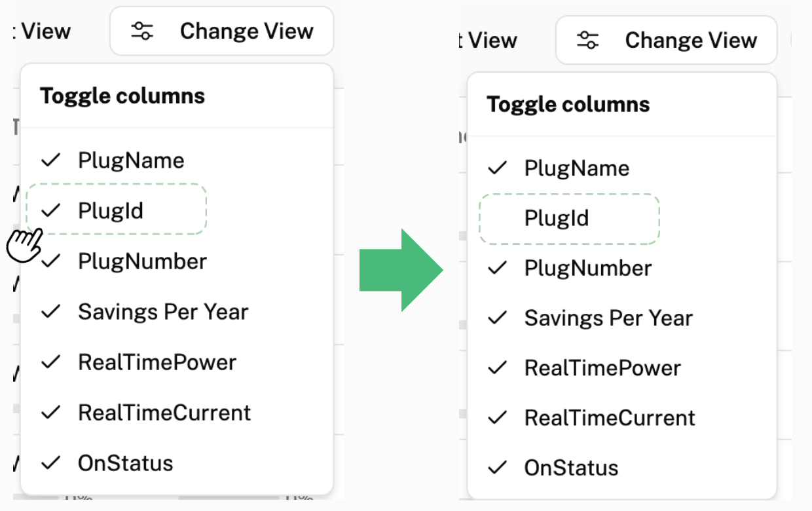This screenshot has width=812, height=511.
Task: Click the Toggle columns heading in the left menu
Action: click(122, 96)
